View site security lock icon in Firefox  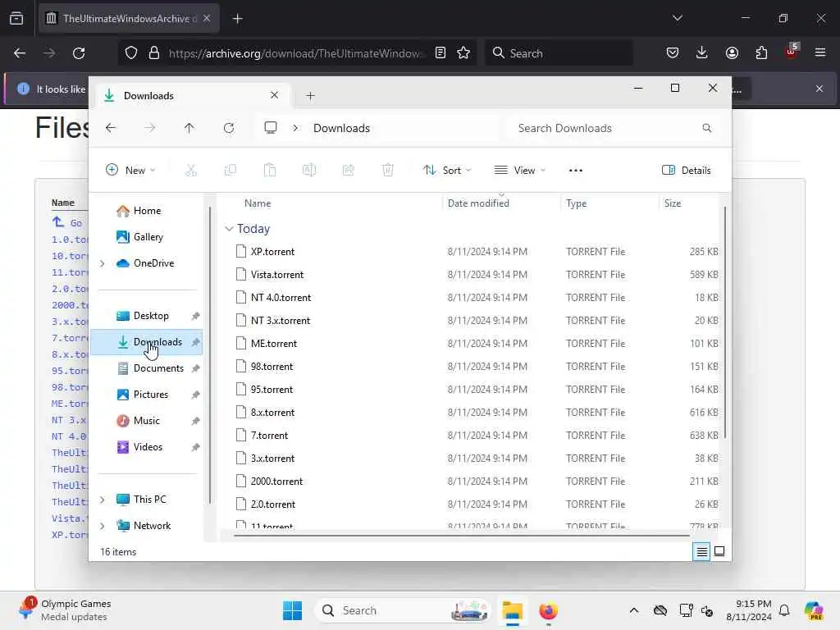154,53
